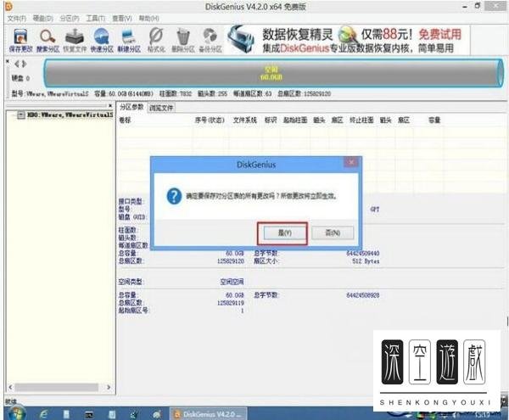Click the DiskGenius V4.2.0 taskbar button

tap(208, 414)
